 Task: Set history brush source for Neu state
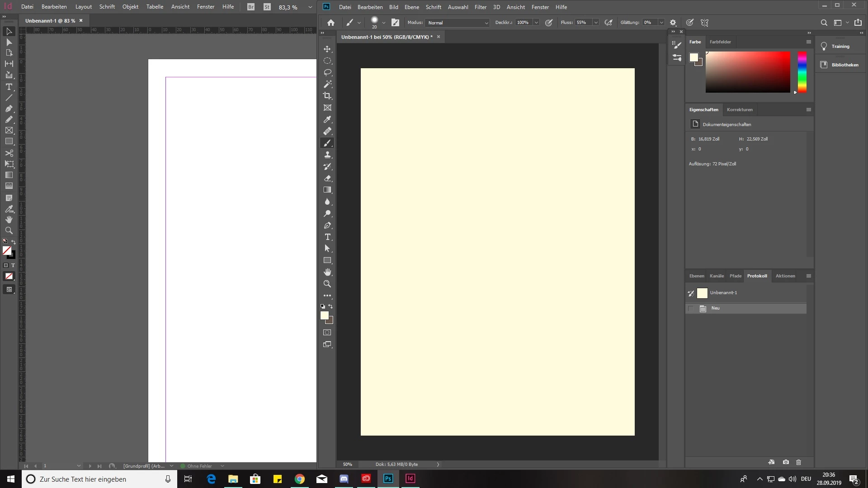point(690,309)
